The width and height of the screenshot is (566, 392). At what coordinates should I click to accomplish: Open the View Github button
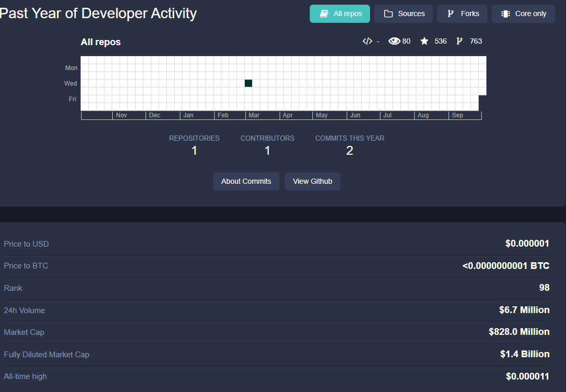point(312,181)
